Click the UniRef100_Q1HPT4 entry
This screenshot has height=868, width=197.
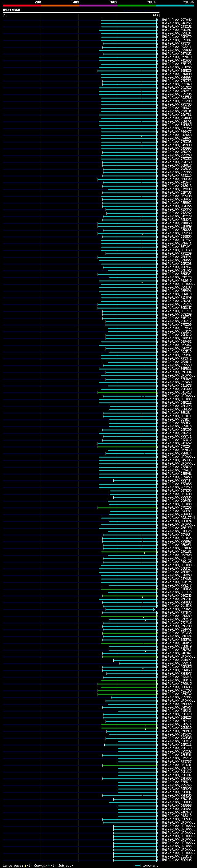coord(177,680)
